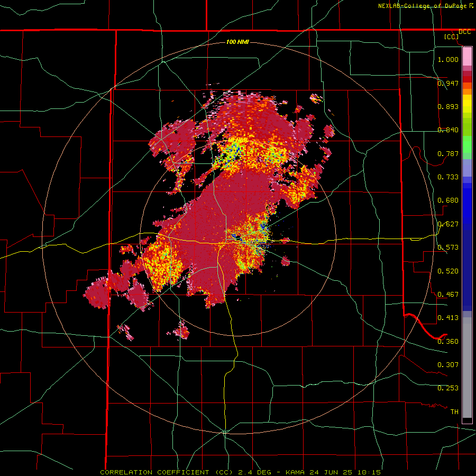Select the 0.680 legend value

click(x=448, y=200)
